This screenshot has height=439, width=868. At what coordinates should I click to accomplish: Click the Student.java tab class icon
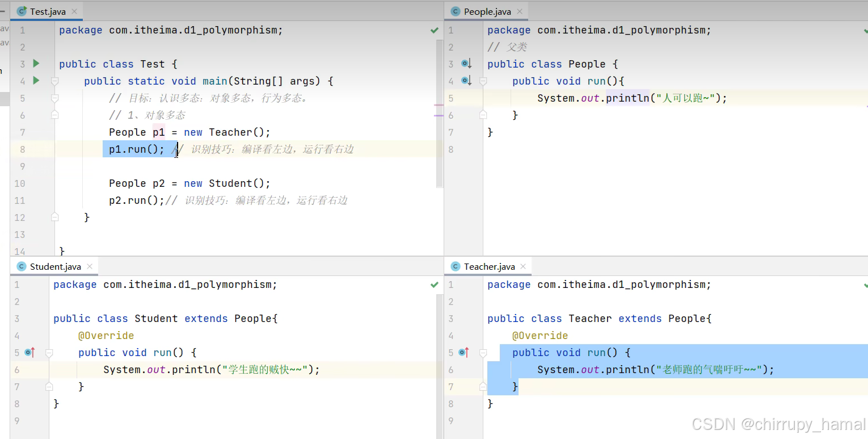22,266
